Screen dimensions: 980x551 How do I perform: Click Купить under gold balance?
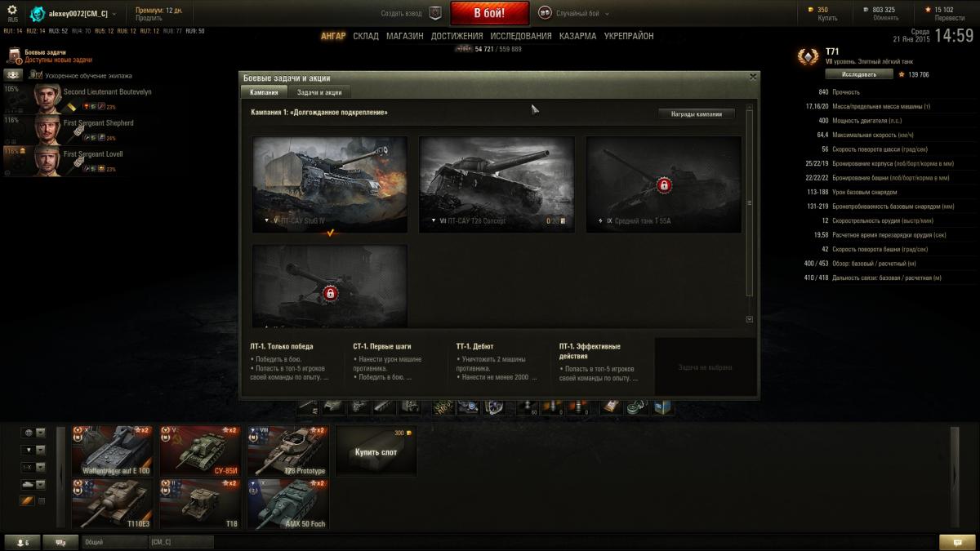[827, 18]
